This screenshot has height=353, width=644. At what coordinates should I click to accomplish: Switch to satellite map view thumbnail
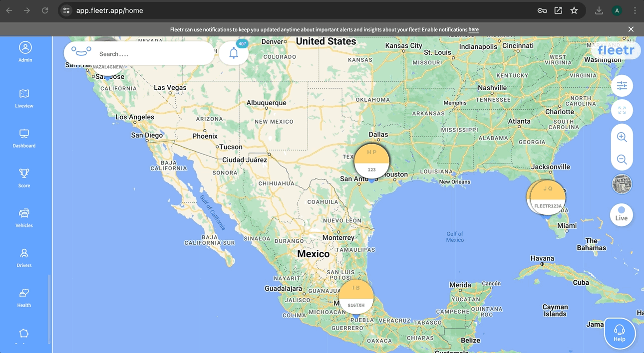click(622, 184)
